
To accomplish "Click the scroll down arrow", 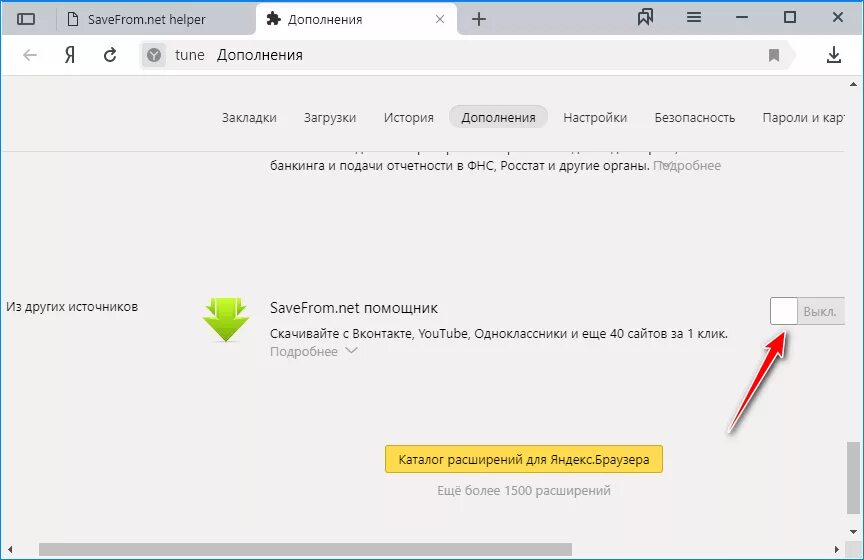I will (853, 532).
